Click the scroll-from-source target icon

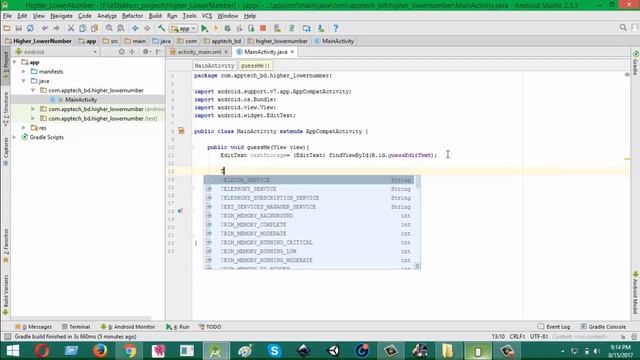click(x=121, y=52)
